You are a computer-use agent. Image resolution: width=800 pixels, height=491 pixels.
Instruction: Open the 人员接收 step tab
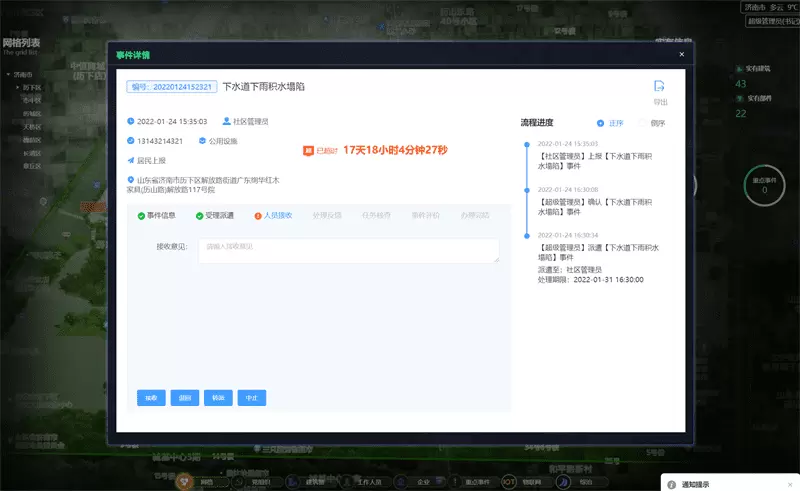[x=273, y=215]
